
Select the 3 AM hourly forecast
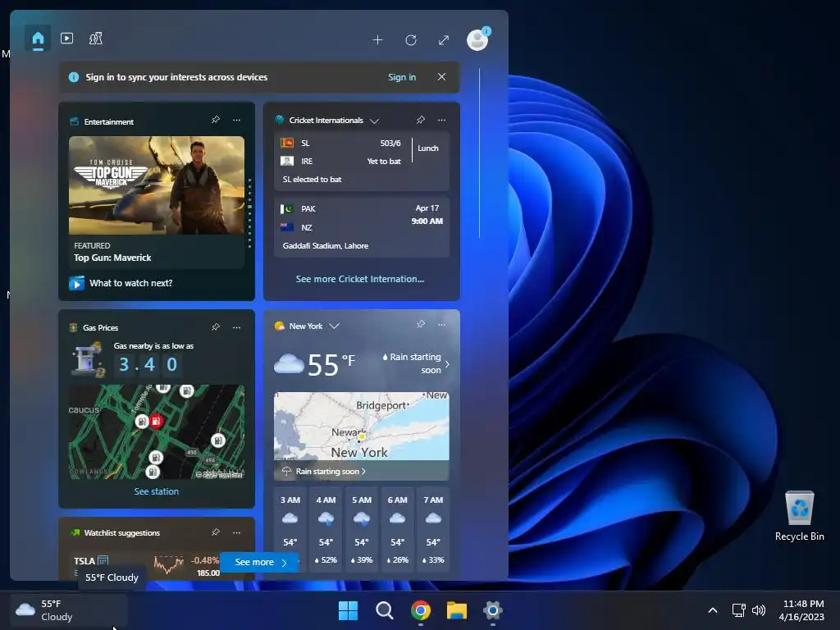tap(290, 529)
